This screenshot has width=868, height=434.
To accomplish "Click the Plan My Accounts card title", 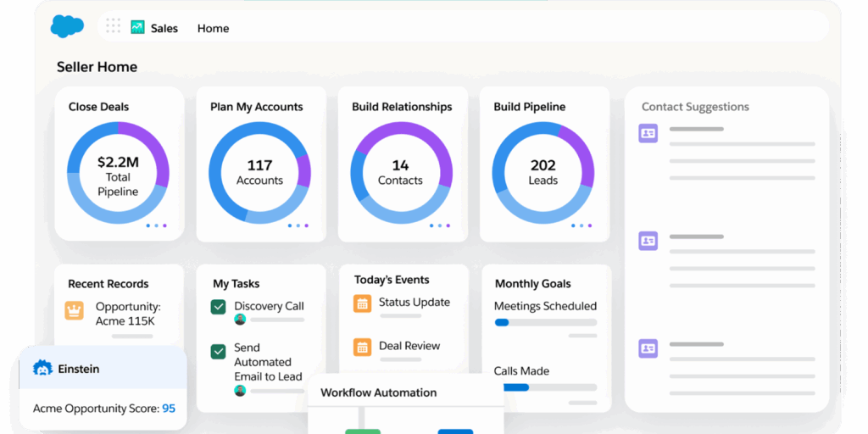I will point(257,107).
